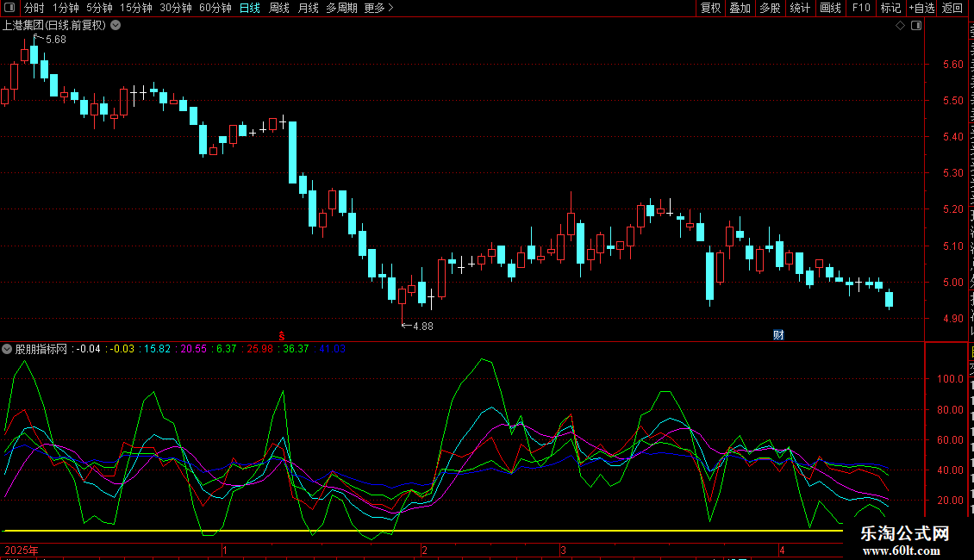Click the red S marker below the chart
The image size is (974, 560).
pos(281,335)
